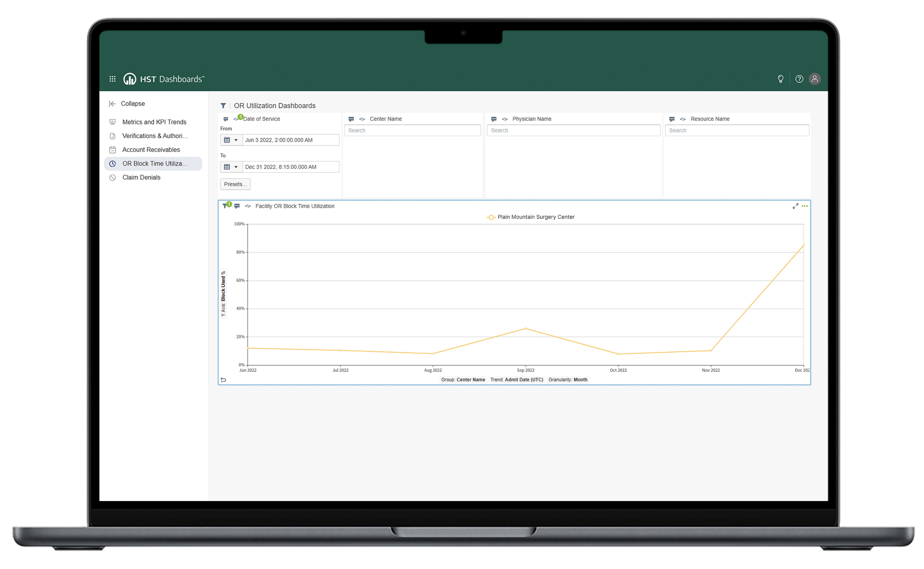Open the From date calendar dropdown
Viewport: 924px width, 569px height.
tap(231, 140)
